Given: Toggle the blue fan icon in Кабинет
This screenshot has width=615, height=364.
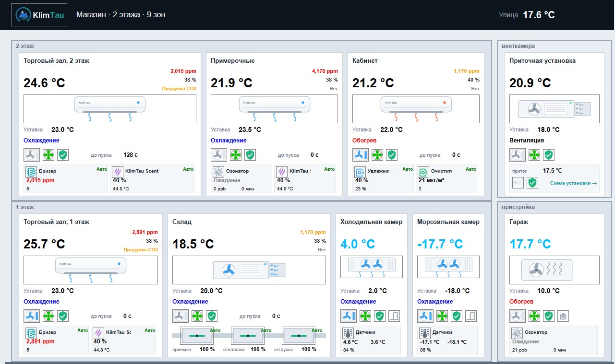Looking at the screenshot, I should [x=361, y=155].
